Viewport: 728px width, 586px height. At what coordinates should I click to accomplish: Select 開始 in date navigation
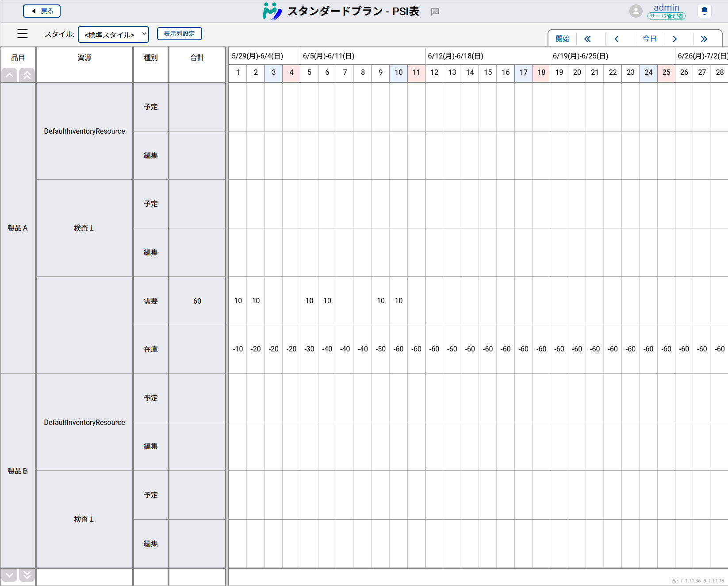[x=563, y=39]
